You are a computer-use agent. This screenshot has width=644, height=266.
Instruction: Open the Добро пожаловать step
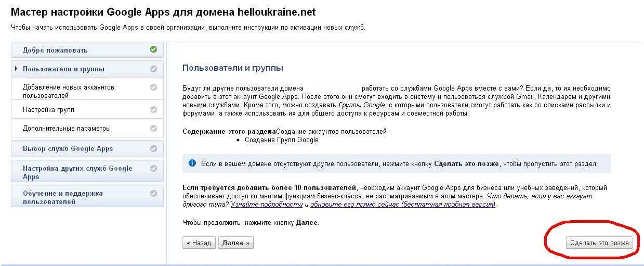[x=87, y=50]
